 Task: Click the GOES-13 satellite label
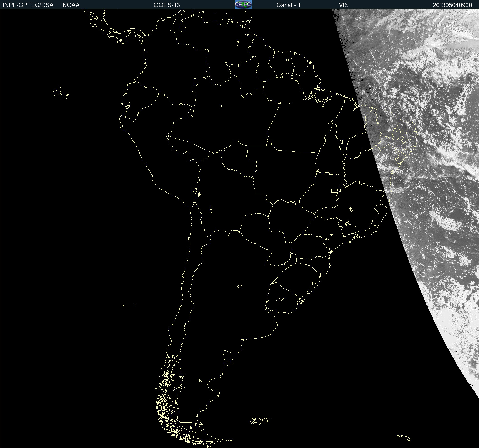point(167,5)
